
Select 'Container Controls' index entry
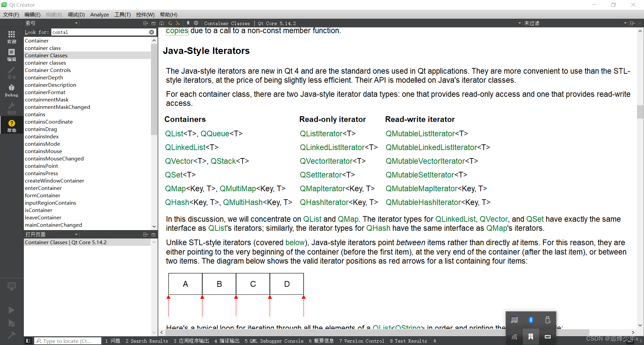[x=87, y=70]
